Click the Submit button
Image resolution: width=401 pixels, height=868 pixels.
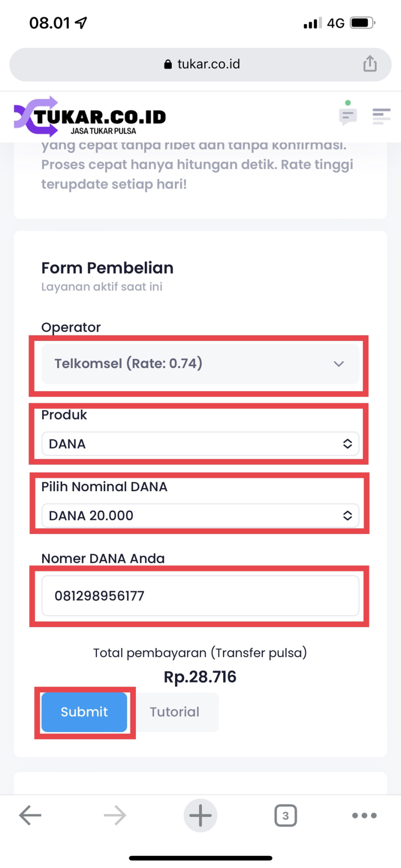tap(84, 712)
